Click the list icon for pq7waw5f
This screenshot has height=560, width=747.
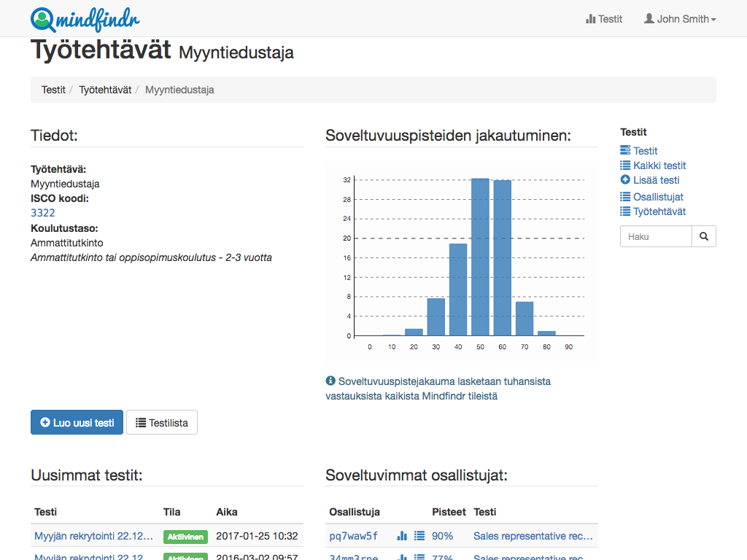point(419,536)
